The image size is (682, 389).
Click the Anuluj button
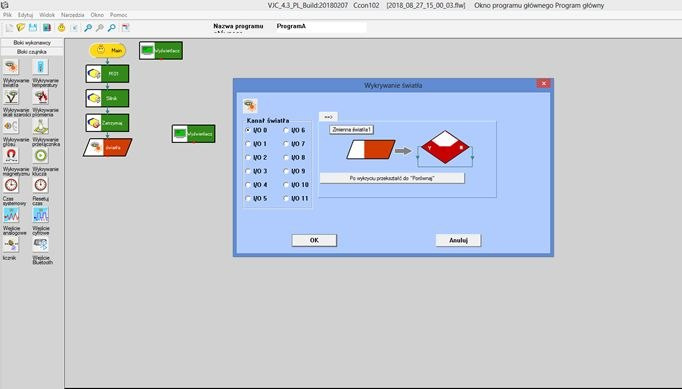click(x=458, y=240)
